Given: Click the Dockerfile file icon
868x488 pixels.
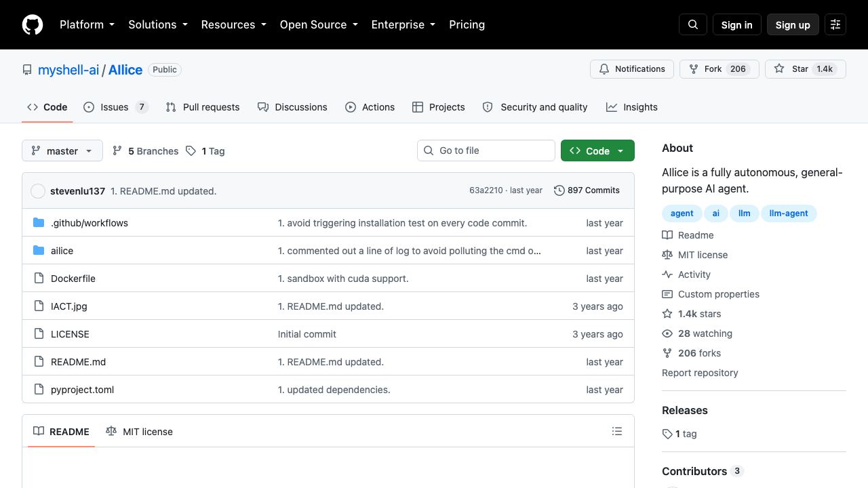Looking at the screenshot, I should coord(39,278).
